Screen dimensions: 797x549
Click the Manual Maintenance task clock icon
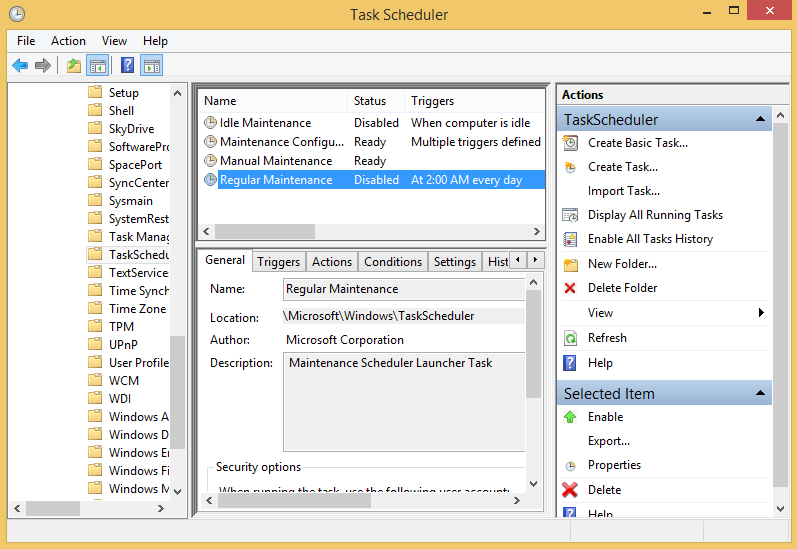(x=210, y=161)
